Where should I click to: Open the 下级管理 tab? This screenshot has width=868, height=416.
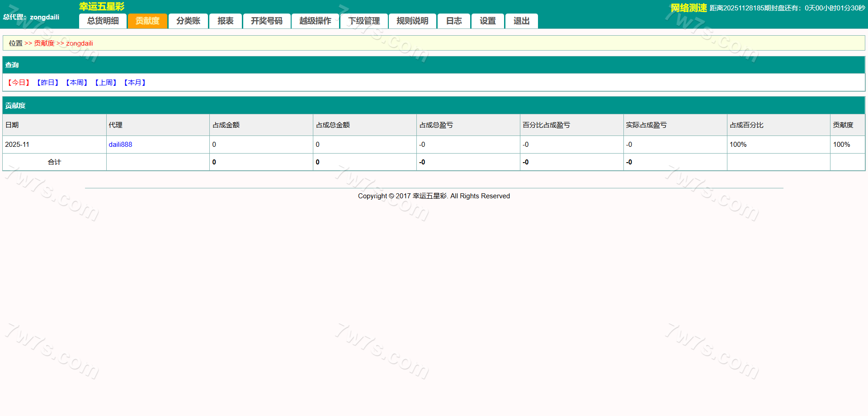coord(364,21)
